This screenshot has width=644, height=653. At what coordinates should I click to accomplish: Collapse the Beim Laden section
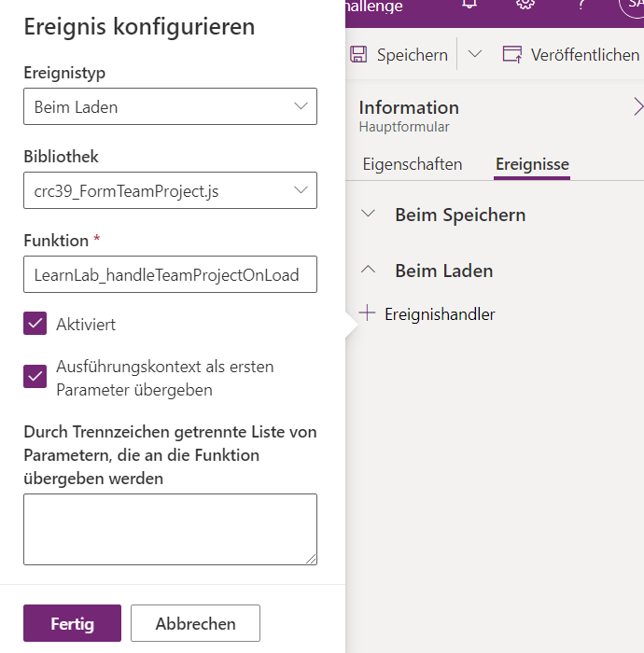point(369,271)
